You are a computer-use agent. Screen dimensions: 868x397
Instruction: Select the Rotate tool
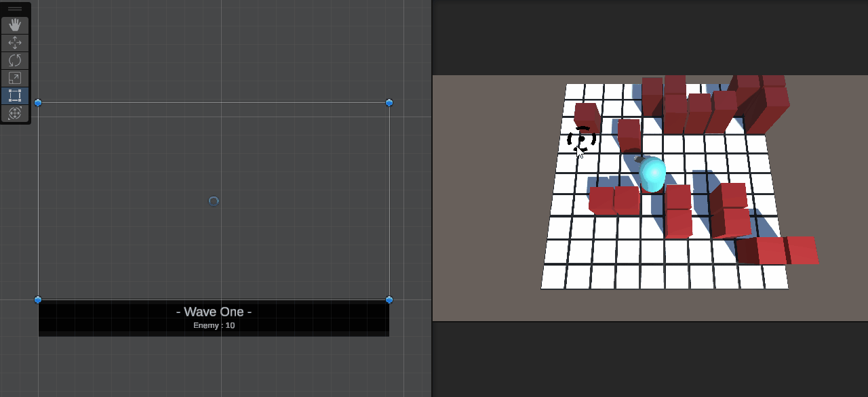click(15, 60)
